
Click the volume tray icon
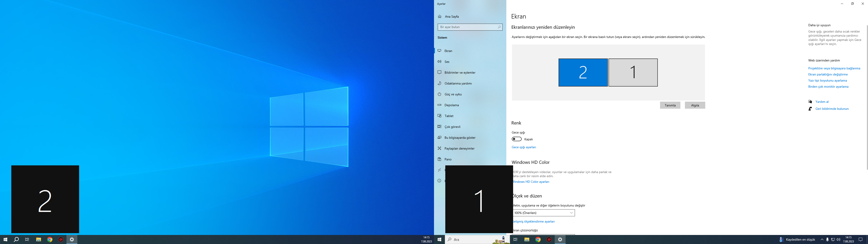click(x=838, y=240)
